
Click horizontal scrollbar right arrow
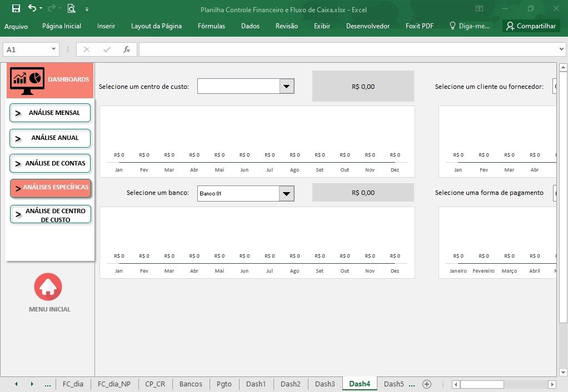click(x=552, y=384)
